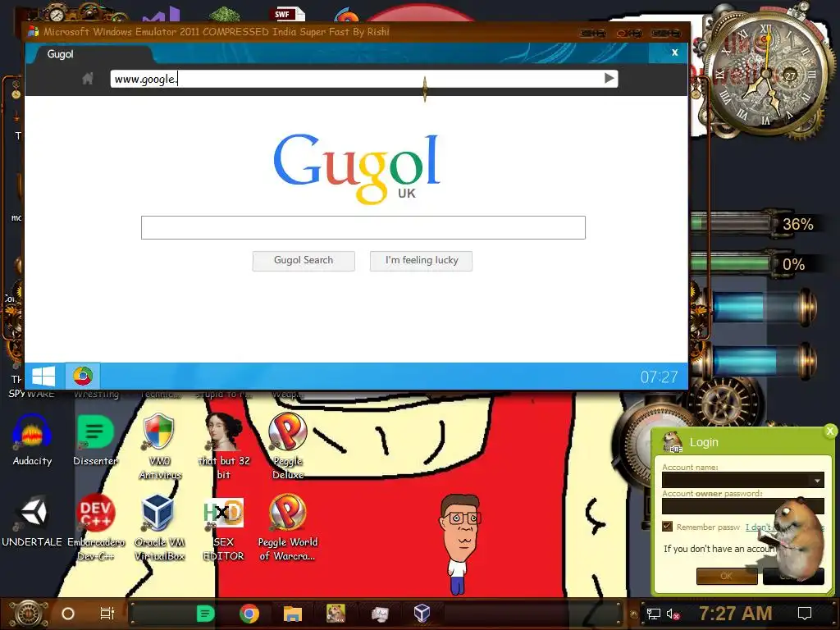The width and height of the screenshot is (840, 630).
Task: Open the notification center icon
Action: pyautogui.click(x=804, y=614)
